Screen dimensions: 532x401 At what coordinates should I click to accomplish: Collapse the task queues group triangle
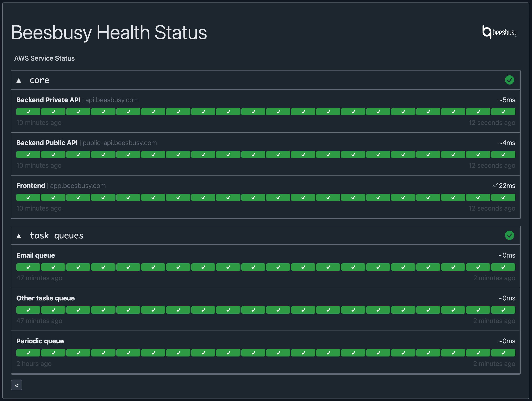coord(19,236)
